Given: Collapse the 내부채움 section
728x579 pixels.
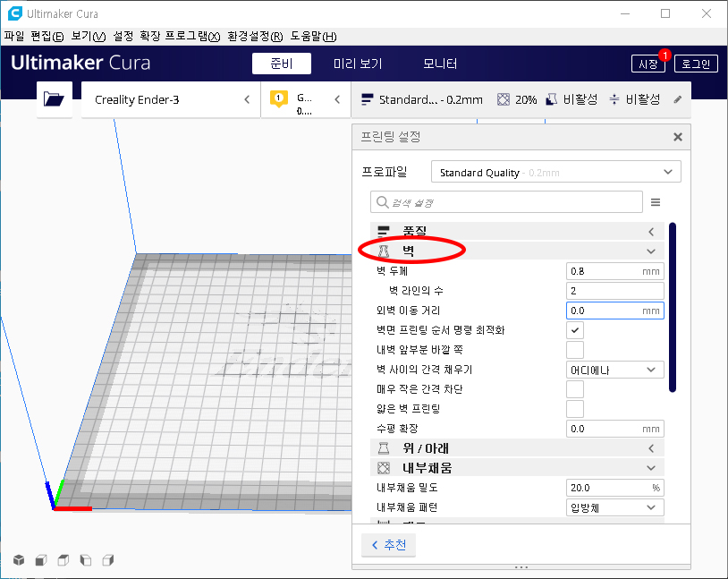Looking at the screenshot, I should [x=517, y=468].
